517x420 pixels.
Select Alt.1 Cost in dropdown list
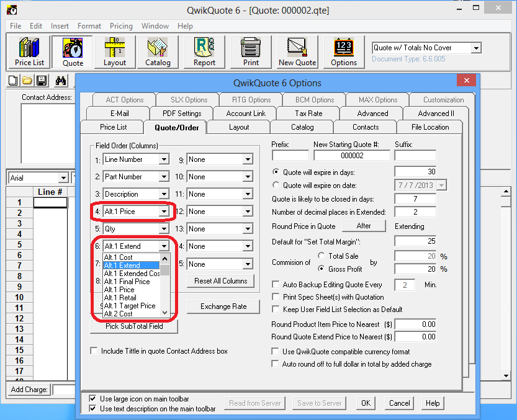coord(131,257)
